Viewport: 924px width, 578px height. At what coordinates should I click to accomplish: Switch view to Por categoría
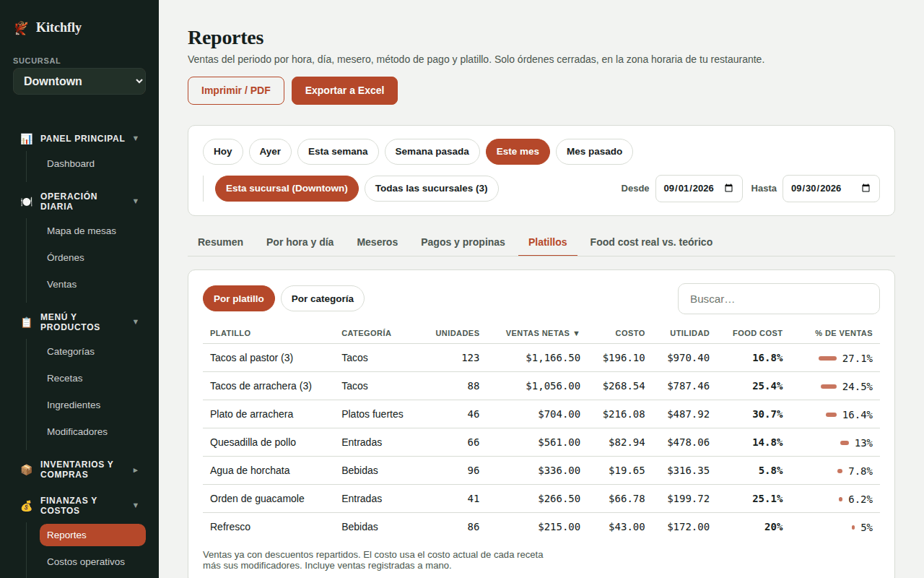click(x=323, y=298)
